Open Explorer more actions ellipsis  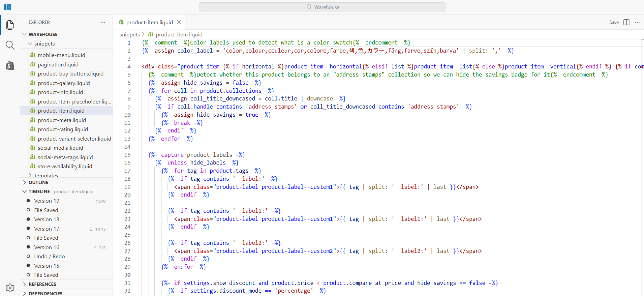(103, 22)
